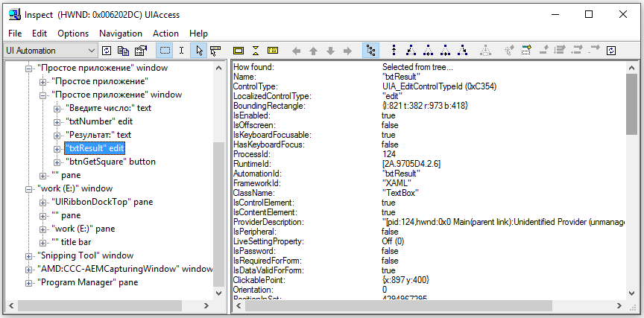
Task: Toggle the yellow information tooltip icon
Action: (x=273, y=51)
